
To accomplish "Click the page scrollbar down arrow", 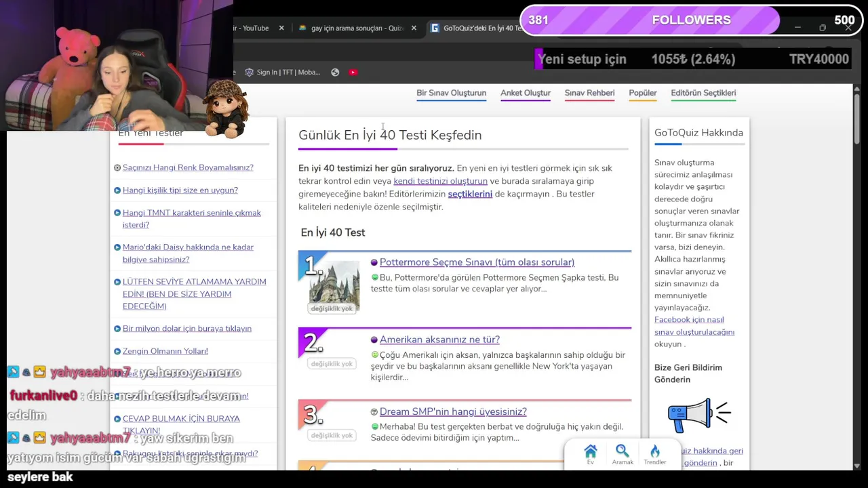I will pyautogui.click(x=857, y=466).
